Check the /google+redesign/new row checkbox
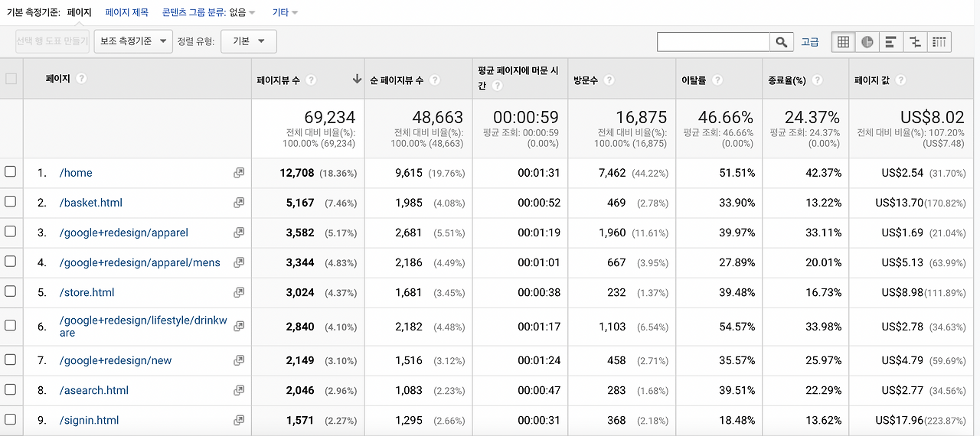Screen dimensions: 980x436 11,360
